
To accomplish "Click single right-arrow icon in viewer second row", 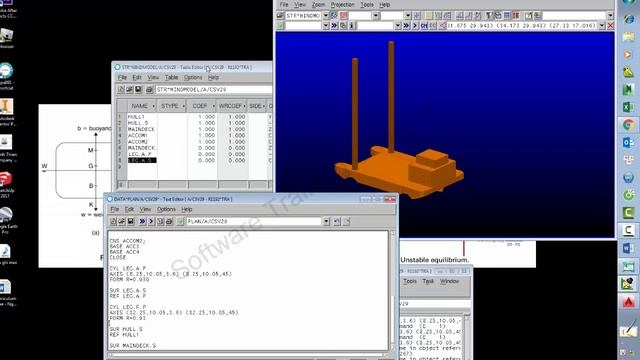I will click(415, 25).
